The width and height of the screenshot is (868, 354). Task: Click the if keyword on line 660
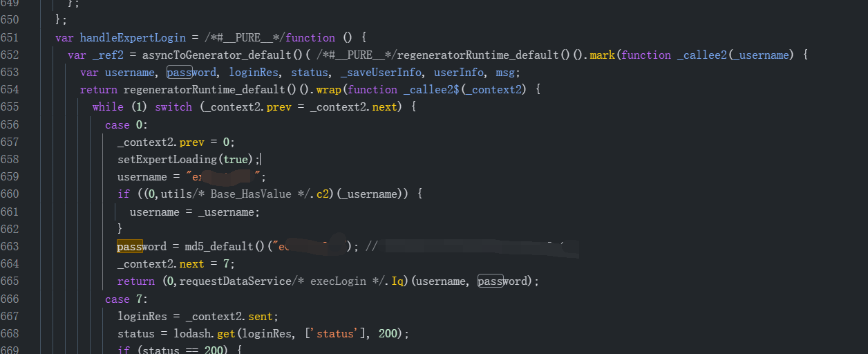(x=124, y=194)
